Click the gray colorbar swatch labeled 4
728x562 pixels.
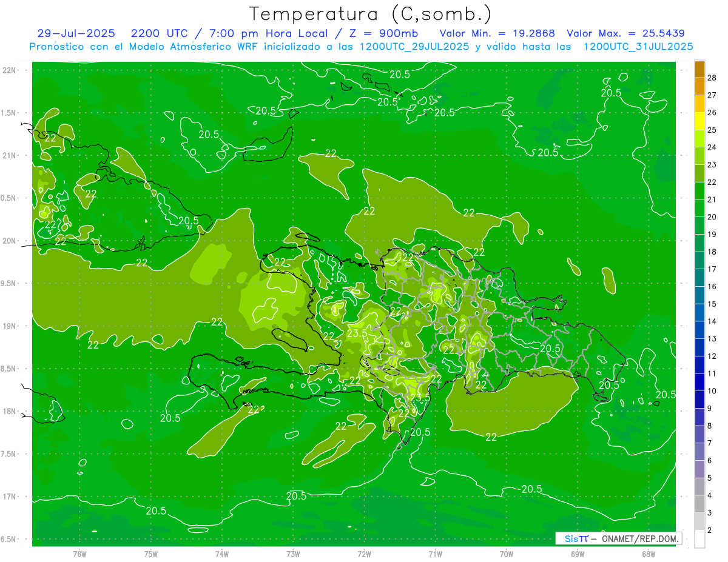pos(699,487)
